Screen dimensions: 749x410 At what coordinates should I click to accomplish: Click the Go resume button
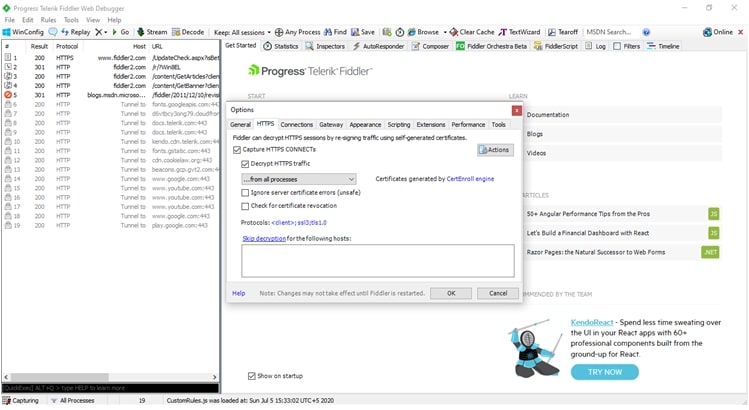[x=120, y=32]
